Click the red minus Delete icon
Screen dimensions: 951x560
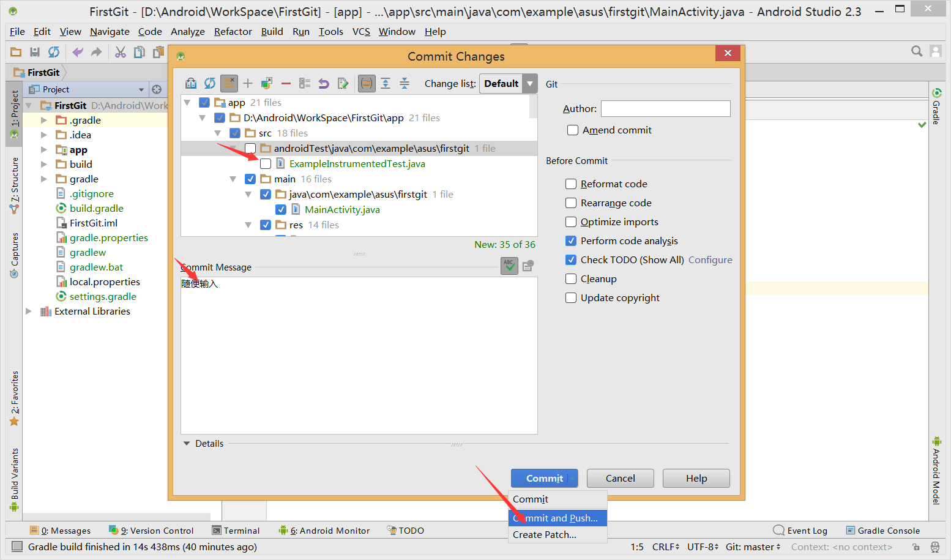pyautogui.click(x=286, y=83)
